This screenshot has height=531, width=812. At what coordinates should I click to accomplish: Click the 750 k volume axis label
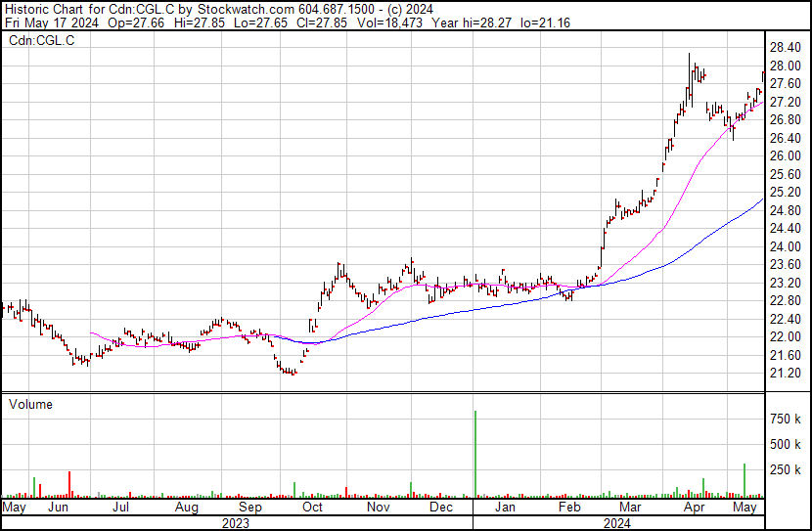point(786,420)
